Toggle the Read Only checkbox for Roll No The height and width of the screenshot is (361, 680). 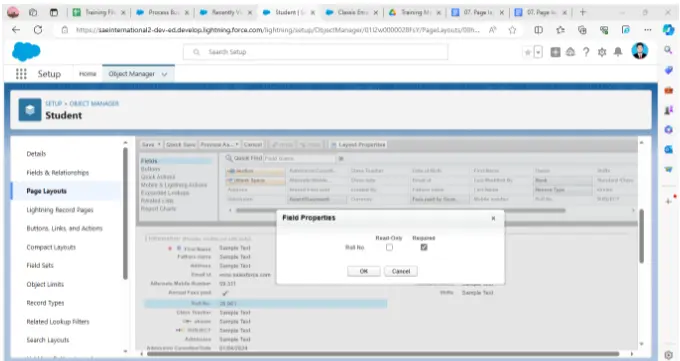pyautogui.click(x=389, y=247)
